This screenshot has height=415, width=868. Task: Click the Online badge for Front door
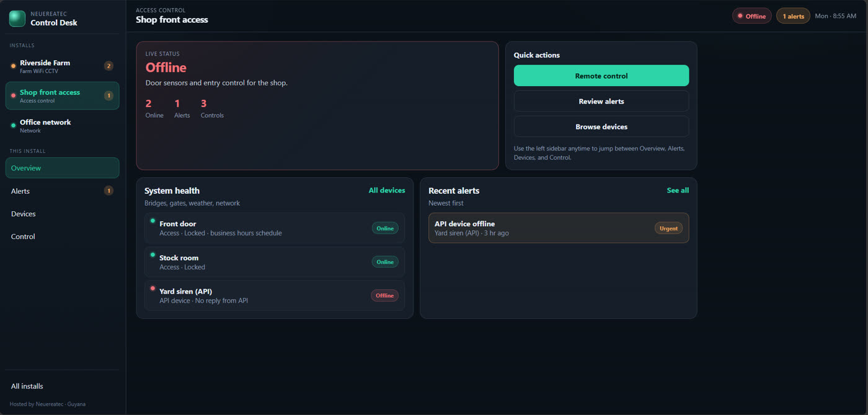(x=385, y=228)
